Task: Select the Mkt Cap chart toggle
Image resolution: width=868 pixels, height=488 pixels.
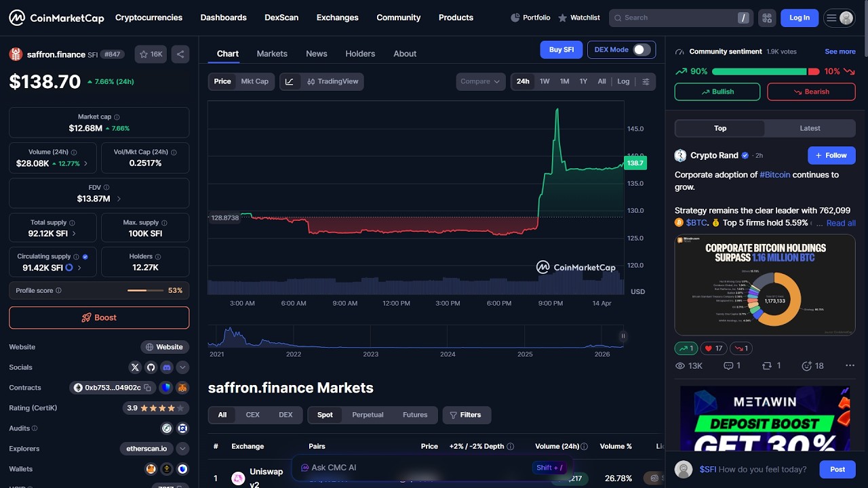Action: (255, 81)
